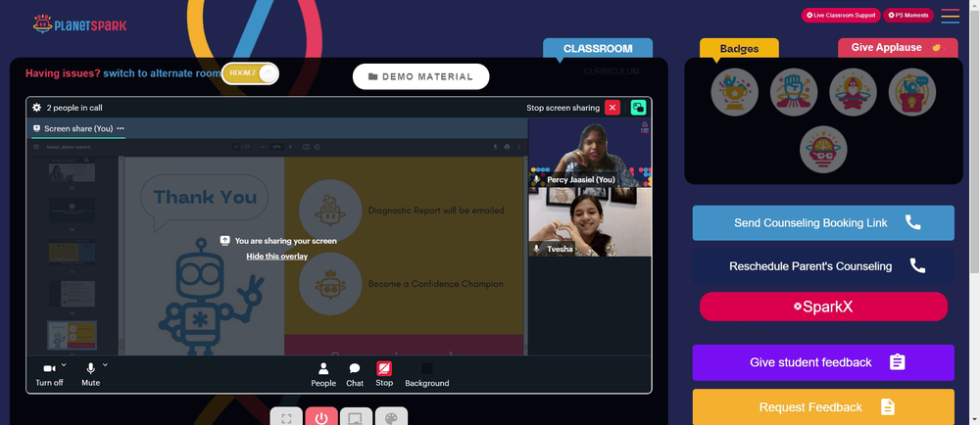This screenshot has height=425, width=980.
Task: Open Live Classroom Support
Action: pos(841,15)
